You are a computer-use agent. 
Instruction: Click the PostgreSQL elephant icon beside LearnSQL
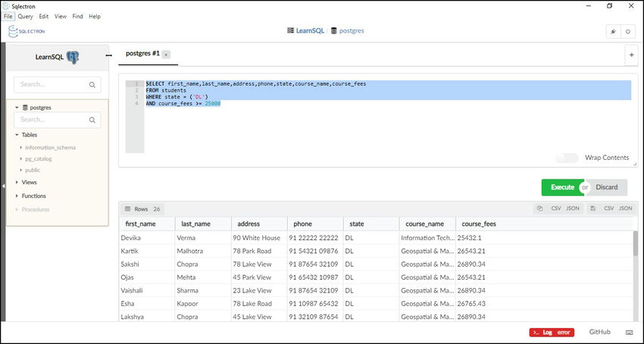point(73,57)
